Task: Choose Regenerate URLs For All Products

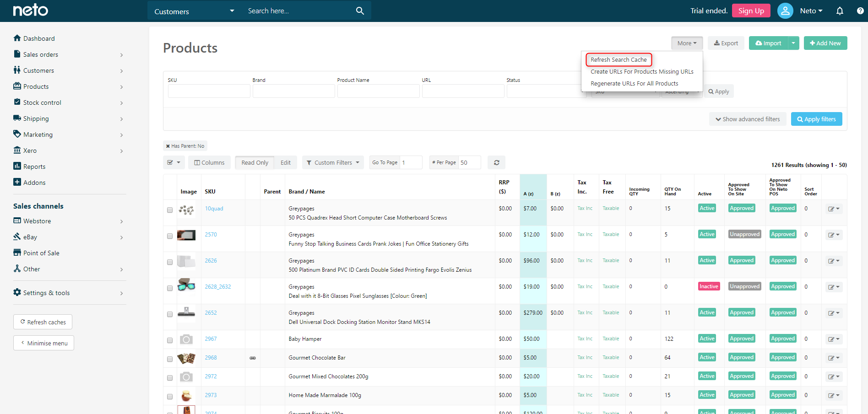Action: (634, 84)
